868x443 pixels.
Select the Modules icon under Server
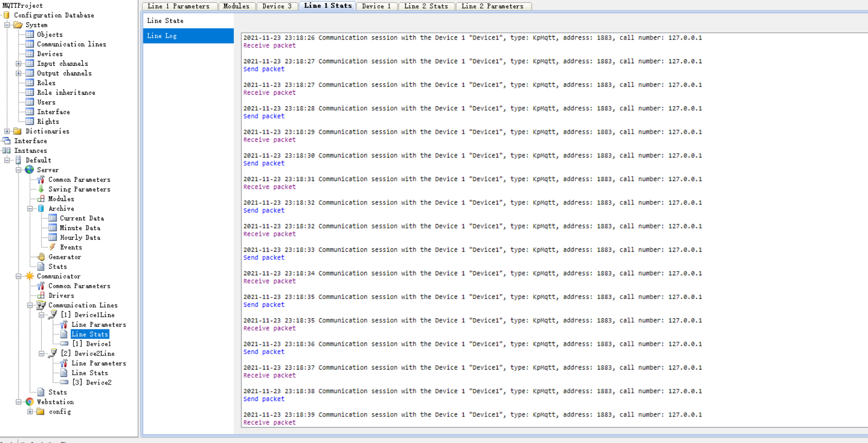pyautogui.click(x=42, y=199)
